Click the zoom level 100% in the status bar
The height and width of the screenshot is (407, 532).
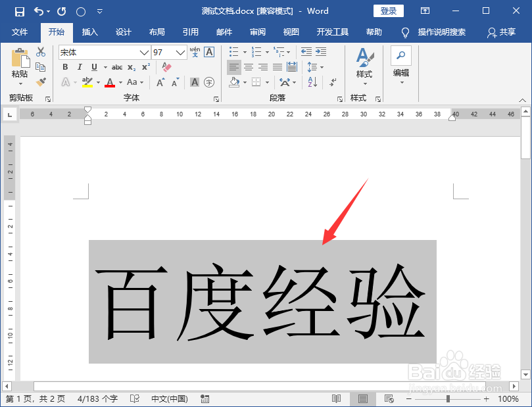click(508, 399)
